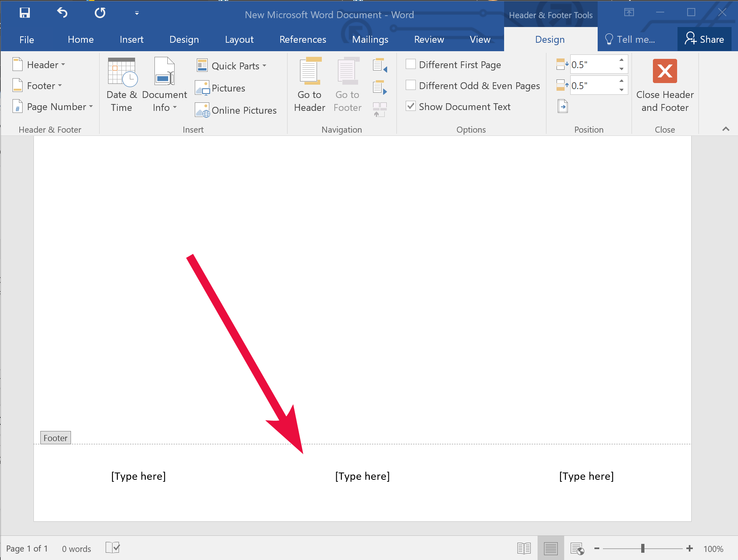Uncheck Show Document Text
Viewport: 738px width, 560px height.
click(x=411, y=106)
